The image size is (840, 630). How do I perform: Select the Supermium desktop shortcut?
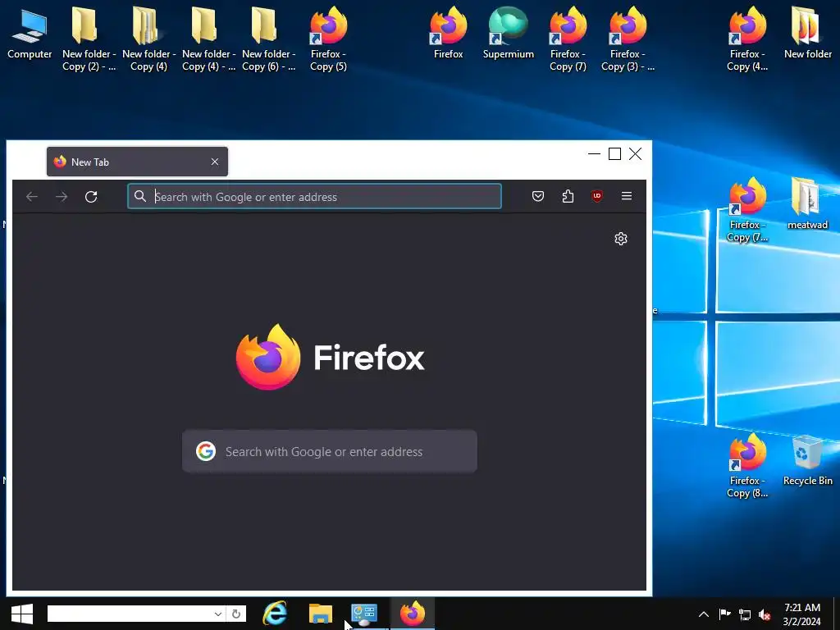(509, 33)
